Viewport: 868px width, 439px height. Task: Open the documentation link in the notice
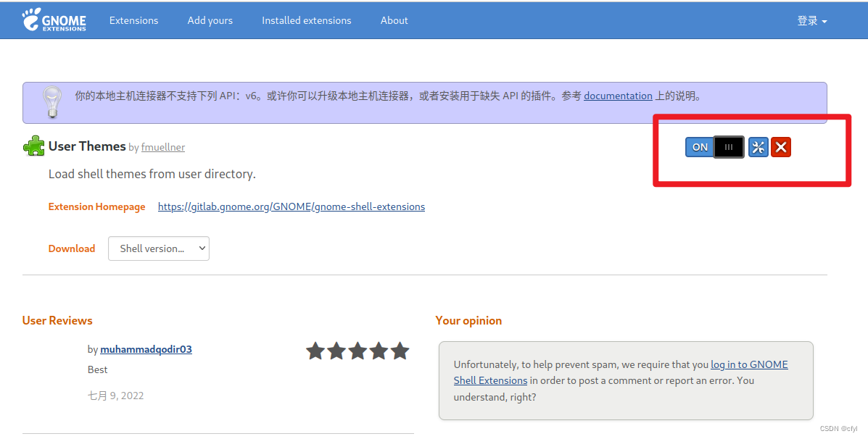pos(618,96)
